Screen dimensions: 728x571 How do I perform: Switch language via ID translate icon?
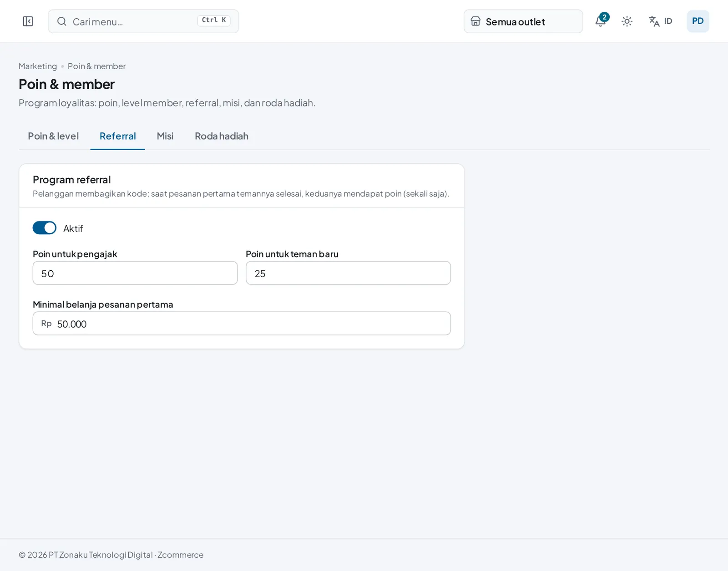pyautogui.click(x=660, y=21)
